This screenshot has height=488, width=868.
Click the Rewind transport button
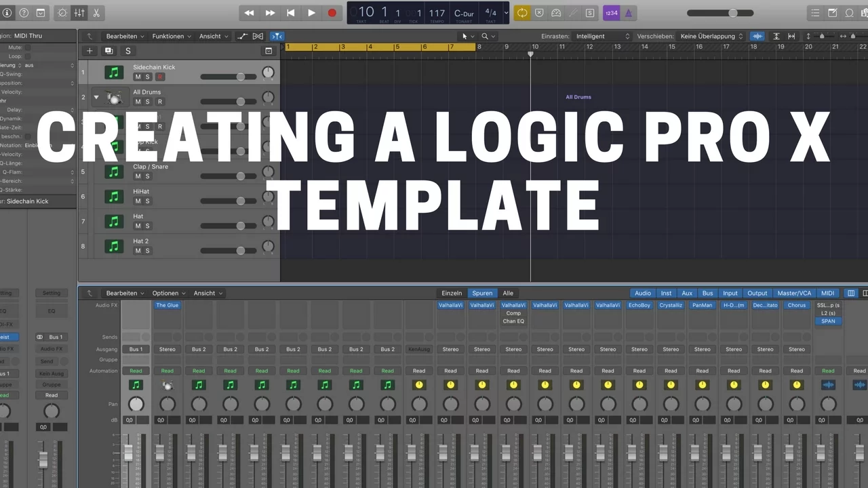249,13
